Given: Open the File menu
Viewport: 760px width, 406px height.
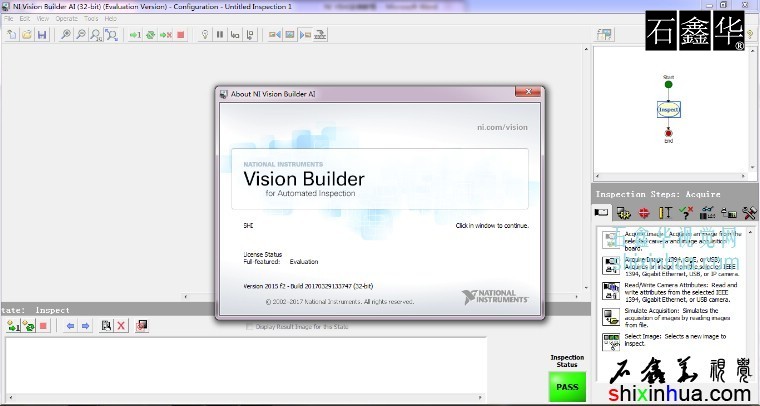Looking at the screenshot, I should (8, 19).
